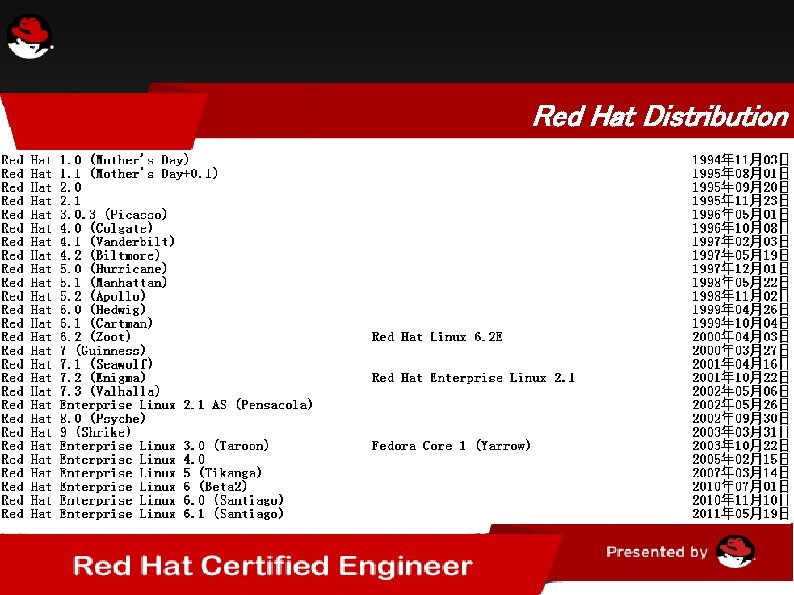Click the date 2001年10月22日
Viewport: 794px width, 595px height.
point(740,378)
